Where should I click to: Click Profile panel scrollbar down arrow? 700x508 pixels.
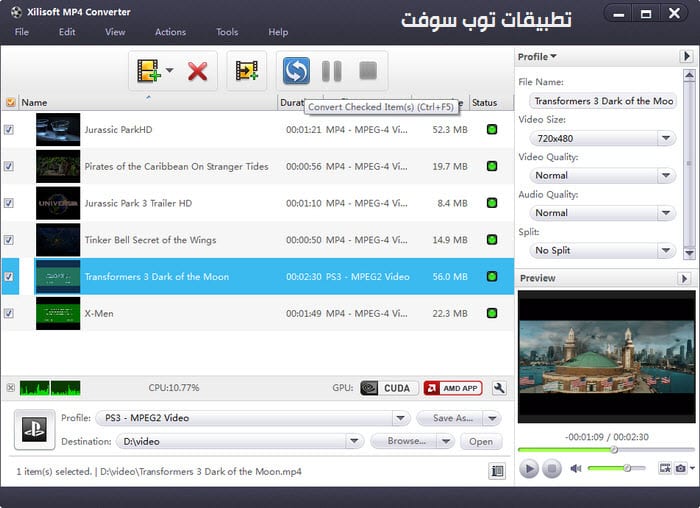689,253
